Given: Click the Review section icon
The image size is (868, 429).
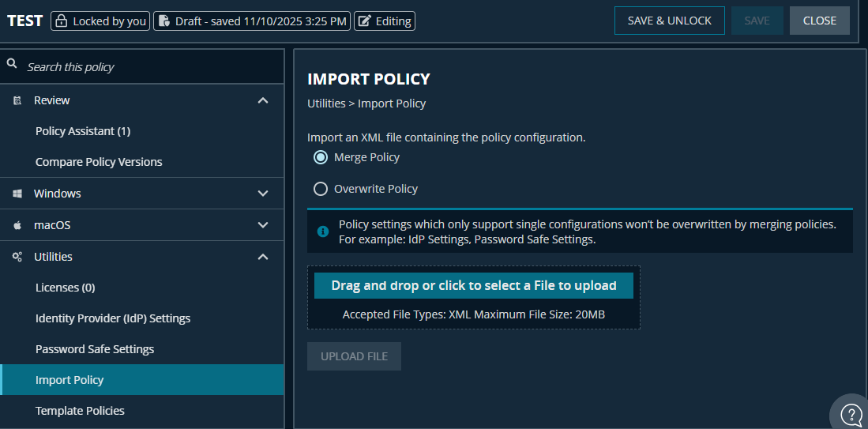Looking at the screenshot, I should click(x=17, y=100).
